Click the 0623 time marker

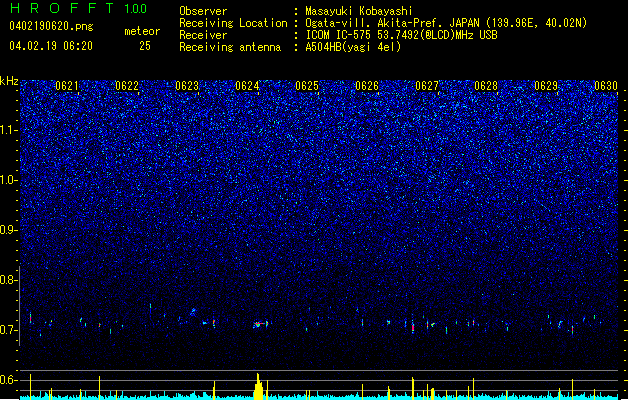[x=187, y=86]
